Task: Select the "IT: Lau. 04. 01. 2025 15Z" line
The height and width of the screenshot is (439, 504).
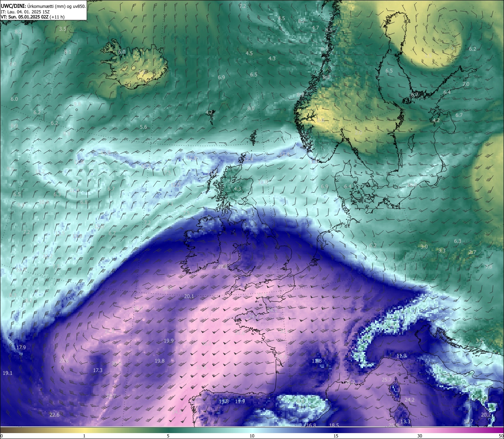Action: pos(25,12)
